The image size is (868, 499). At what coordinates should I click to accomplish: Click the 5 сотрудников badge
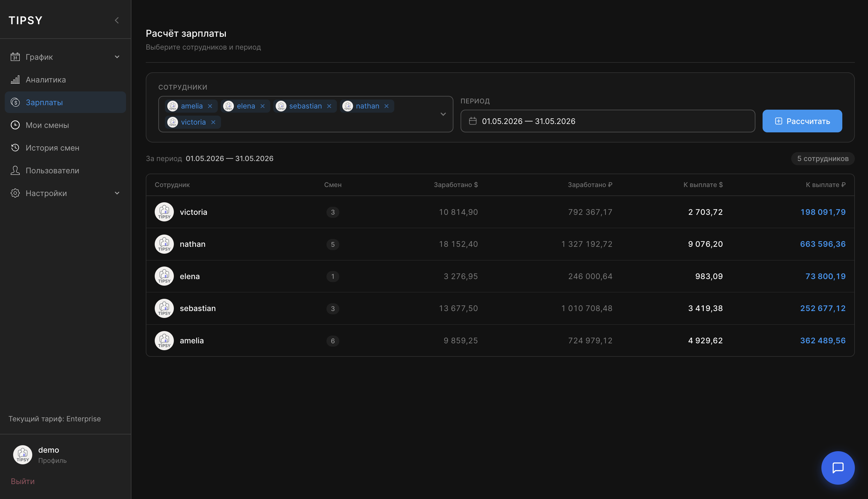(823, 159)
